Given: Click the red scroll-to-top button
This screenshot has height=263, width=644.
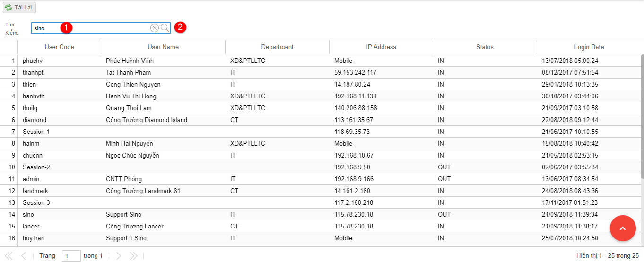Looking at the screenshot, I should coord(623,228).
